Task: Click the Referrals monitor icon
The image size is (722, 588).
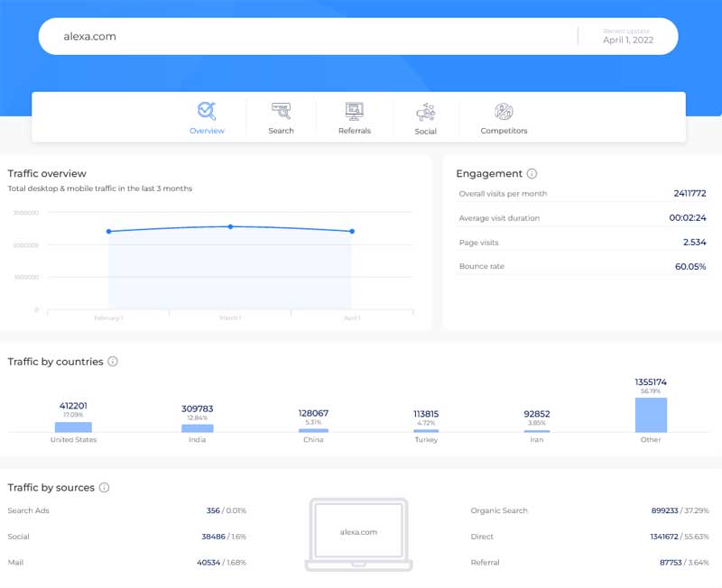Action: [x=355, y=111]
